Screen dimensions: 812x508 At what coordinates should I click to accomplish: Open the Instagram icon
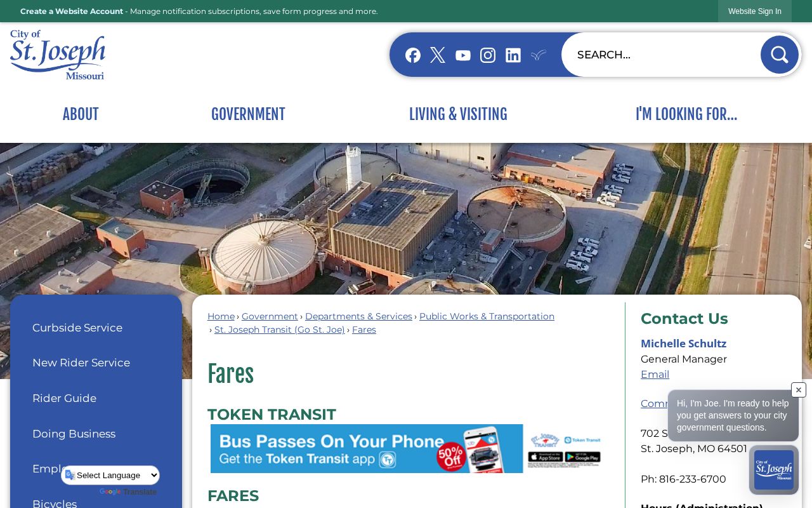point(488,55)
